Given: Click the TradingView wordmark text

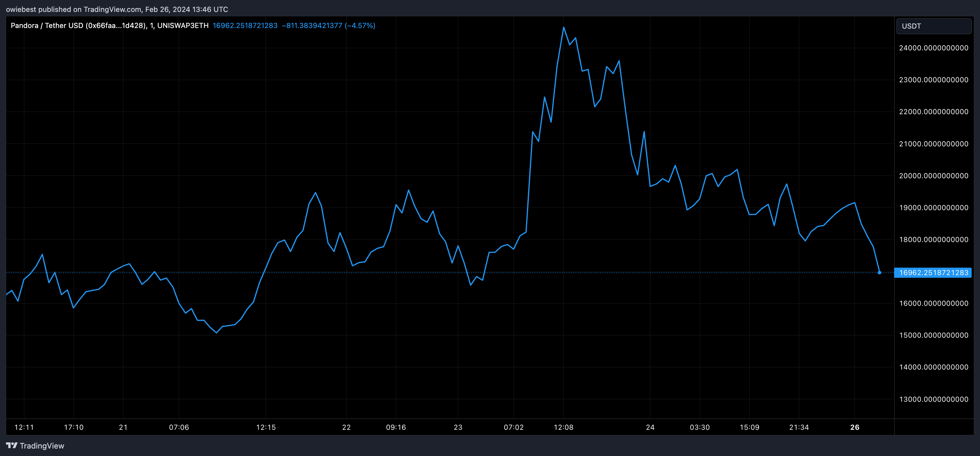Looking at the screenshot, I should click(42, 446).
